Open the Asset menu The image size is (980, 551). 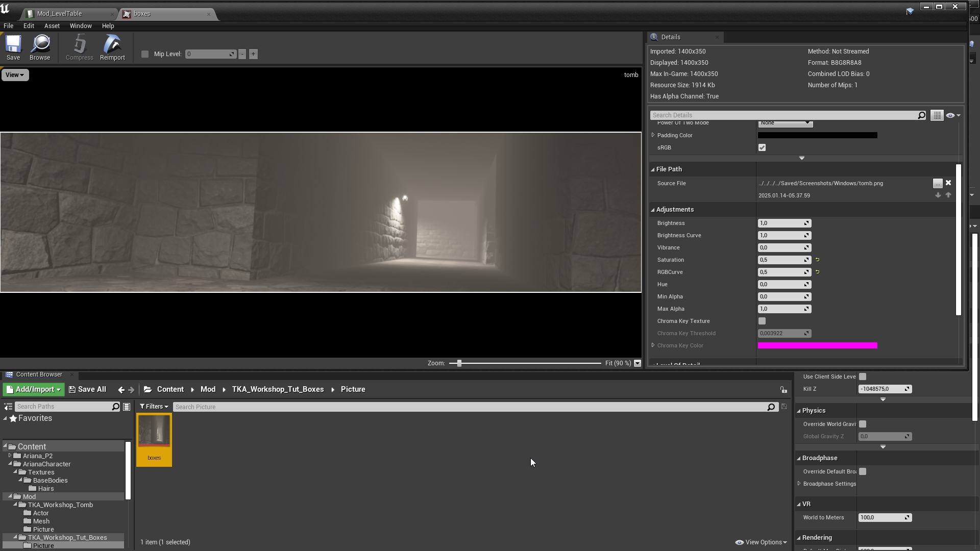pos(52,26)
